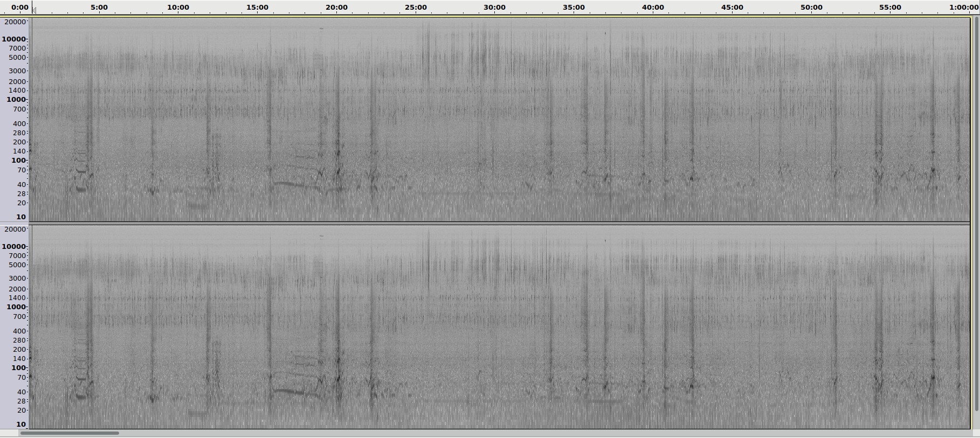This screenshot has width=980, height=438.
Task: Click the divider between the two channels
Action: tap(499, 223)
